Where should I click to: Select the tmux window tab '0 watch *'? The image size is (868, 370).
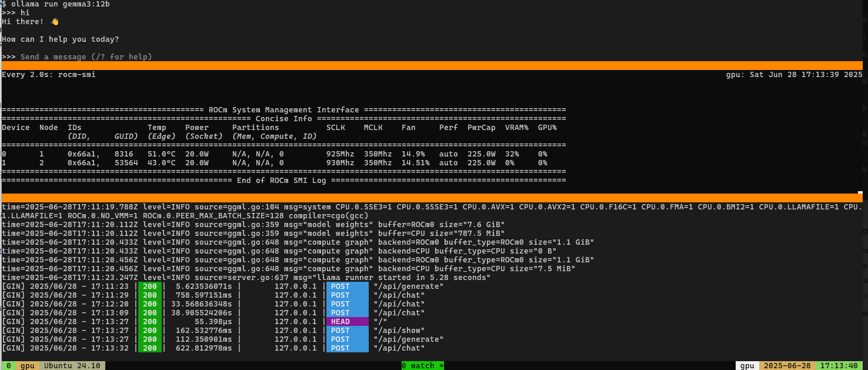(x=423, y=366)
